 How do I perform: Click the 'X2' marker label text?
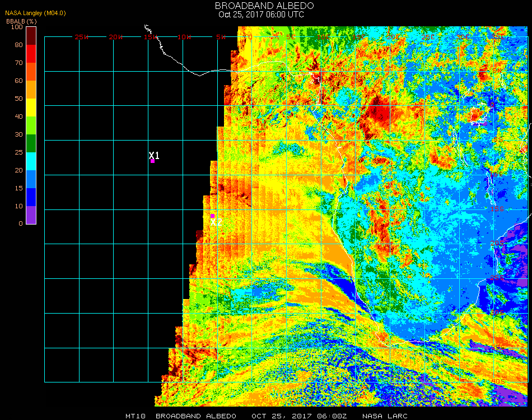[x=216, y=222]
